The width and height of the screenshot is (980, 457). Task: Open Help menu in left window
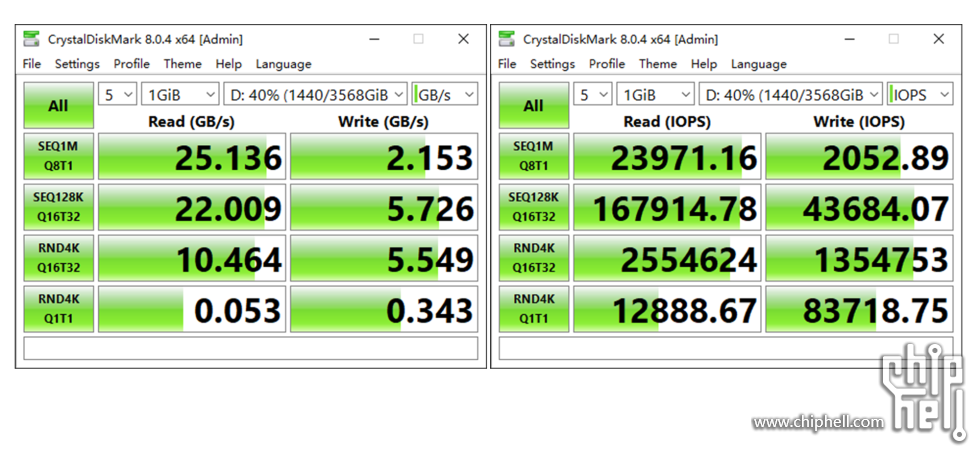[x=229, y=64]
